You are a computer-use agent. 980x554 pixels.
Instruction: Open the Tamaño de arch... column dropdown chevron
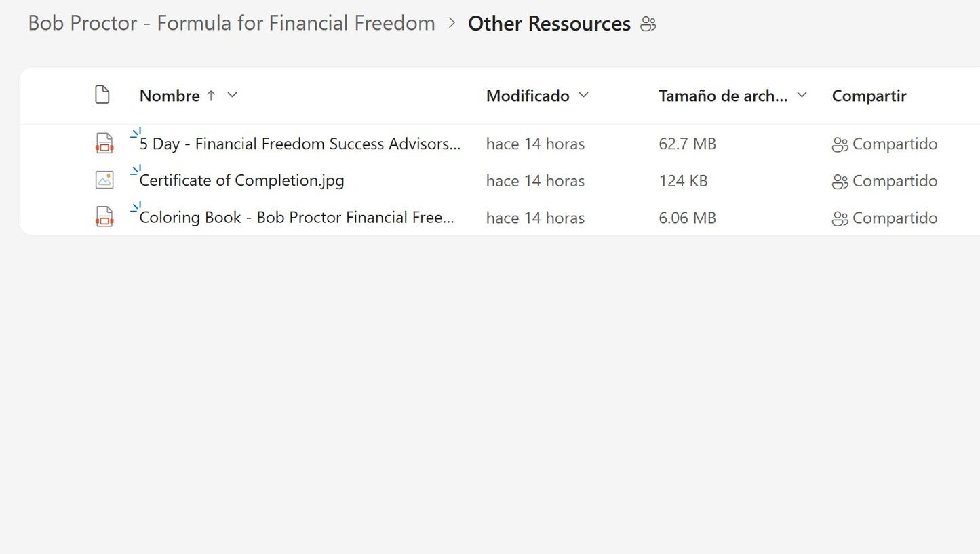click(802, 95)
